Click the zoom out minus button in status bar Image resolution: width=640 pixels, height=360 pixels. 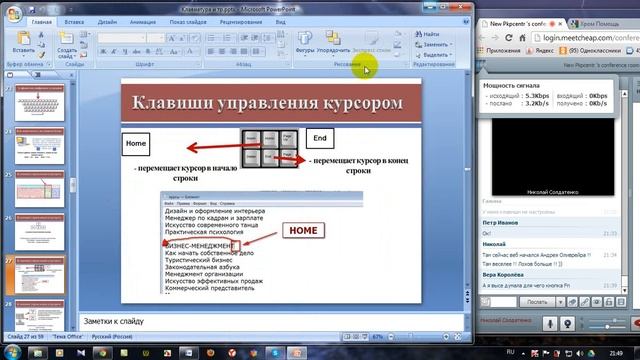[391, 337]
